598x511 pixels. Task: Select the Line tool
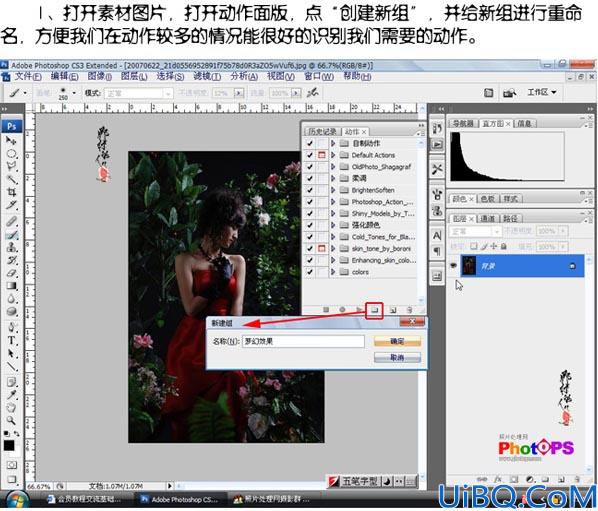click(x=11, y=366)
